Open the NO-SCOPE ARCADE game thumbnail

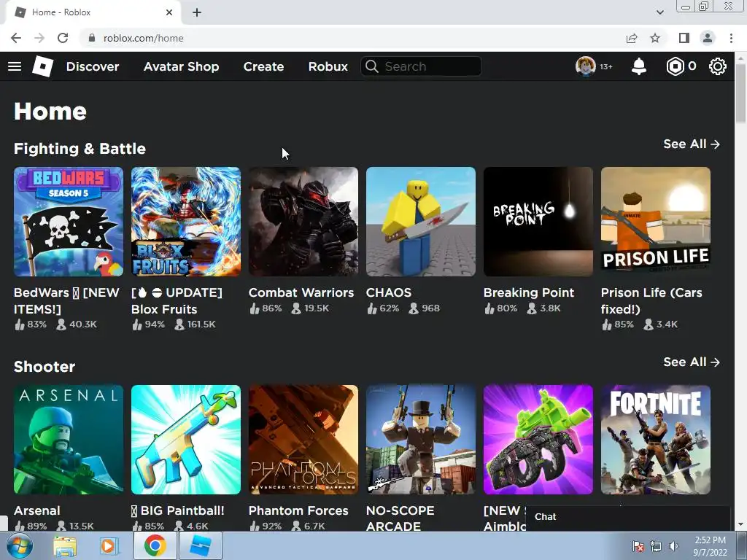click(x=421, y=440)
